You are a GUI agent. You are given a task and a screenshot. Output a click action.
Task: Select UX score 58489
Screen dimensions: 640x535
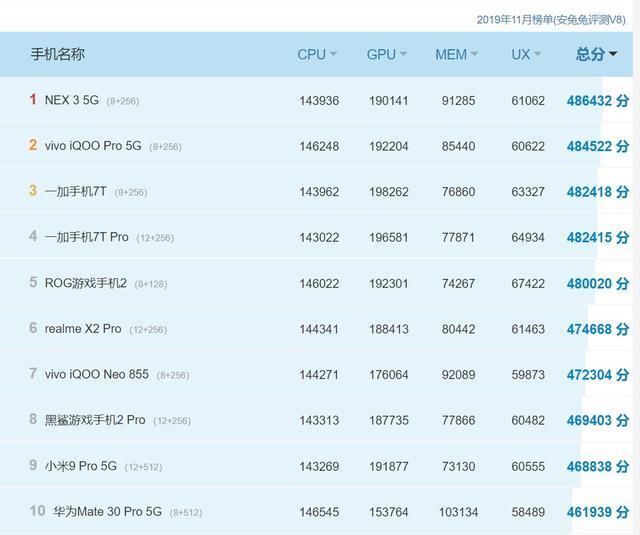[x=528, y=512]
